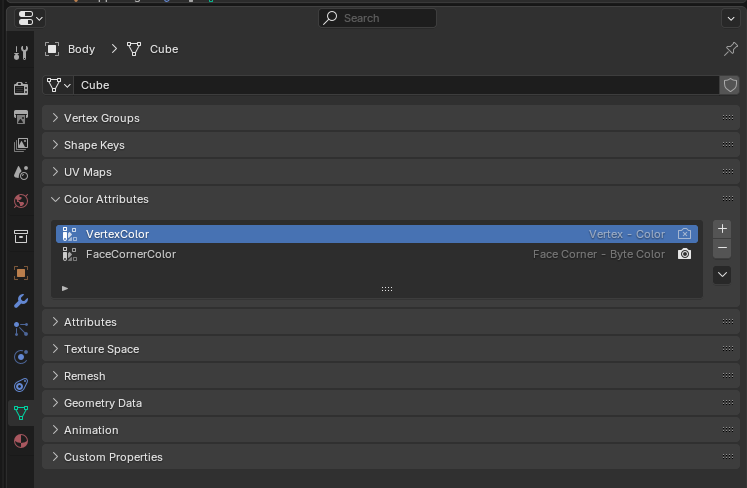Screen dimensions: 747x488
Task: Click the 'Face Corner - Byte Color' label
Action: (x=599, y=254)
